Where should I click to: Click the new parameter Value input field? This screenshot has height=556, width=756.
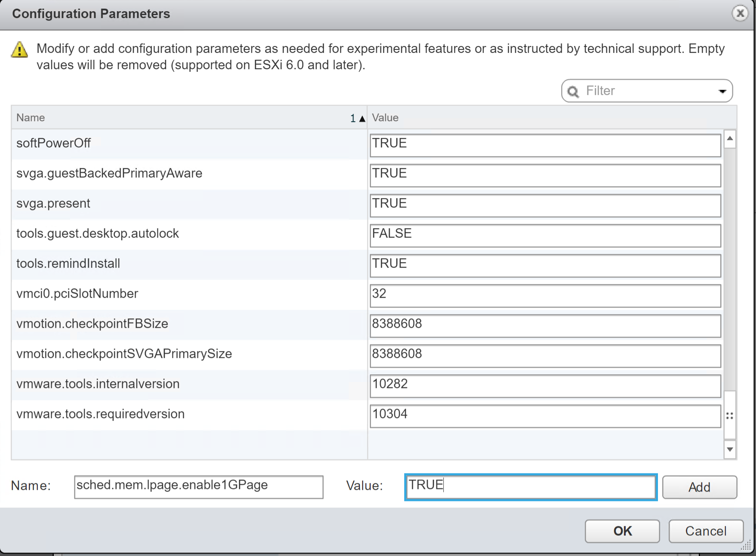coord(531,487)
